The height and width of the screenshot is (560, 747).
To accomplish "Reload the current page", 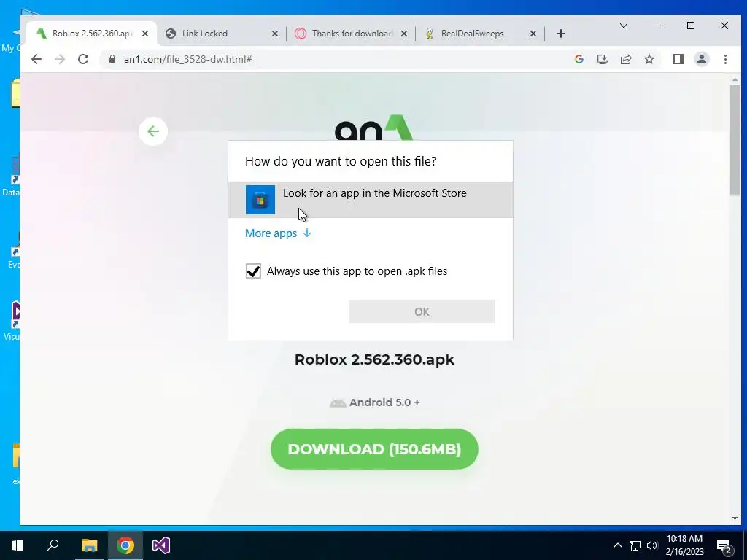I will pos(83,59).
